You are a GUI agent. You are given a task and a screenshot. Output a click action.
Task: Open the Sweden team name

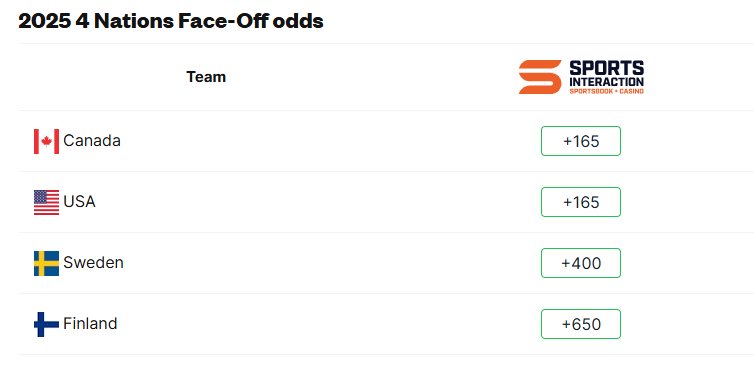pyautogui.click(x=93, y=263)
